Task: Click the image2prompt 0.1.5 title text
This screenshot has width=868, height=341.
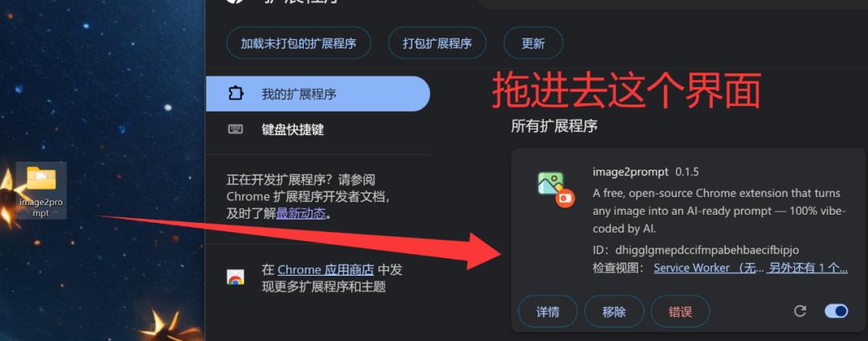Action: click(645, 171)
